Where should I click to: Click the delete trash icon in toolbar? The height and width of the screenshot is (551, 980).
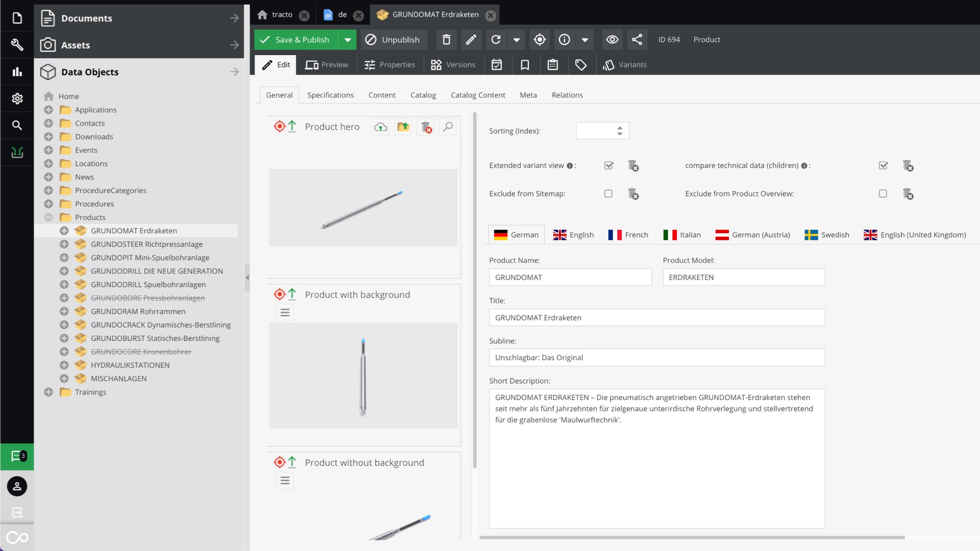click(446, 40)
